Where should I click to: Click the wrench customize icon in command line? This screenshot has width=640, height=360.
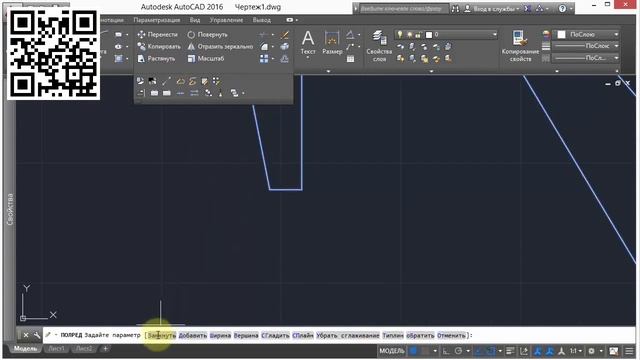(36, 335)
